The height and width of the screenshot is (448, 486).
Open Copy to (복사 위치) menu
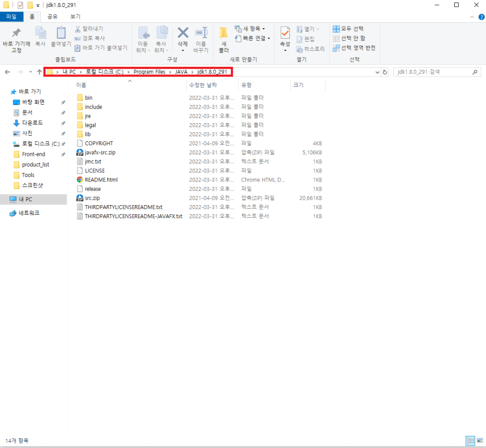161,40
